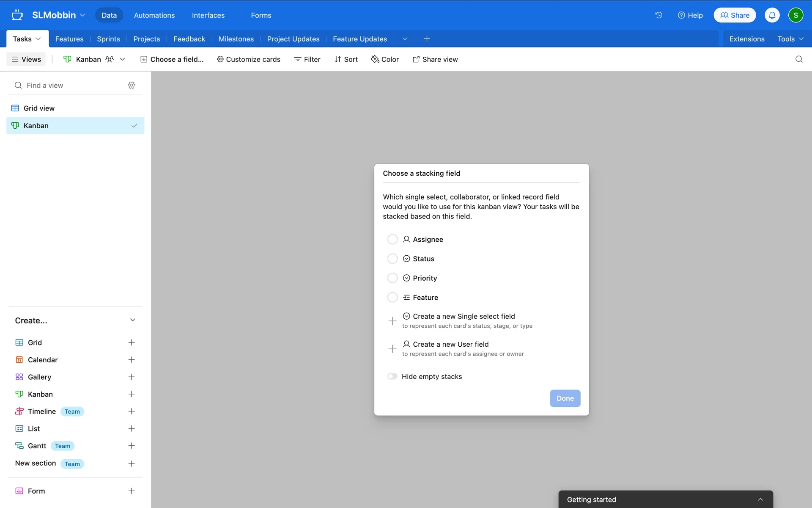Open the record search magnifier
Image resolution: width=812 pixels, height=508 pixels.
click(799, 59)
